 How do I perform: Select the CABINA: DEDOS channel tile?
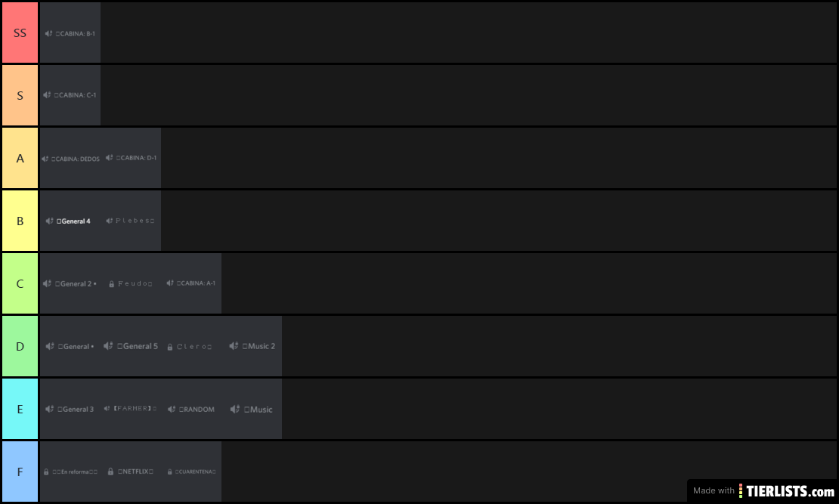70,159
